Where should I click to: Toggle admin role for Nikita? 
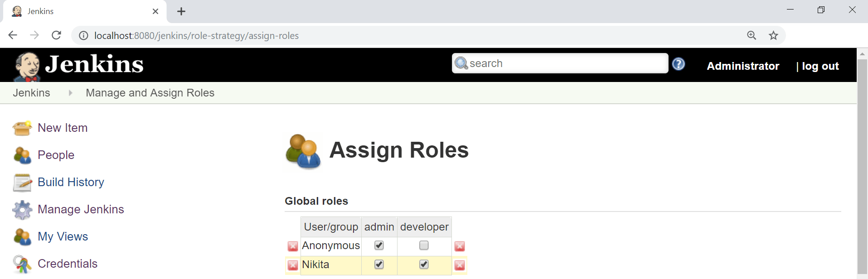(379, 264)
